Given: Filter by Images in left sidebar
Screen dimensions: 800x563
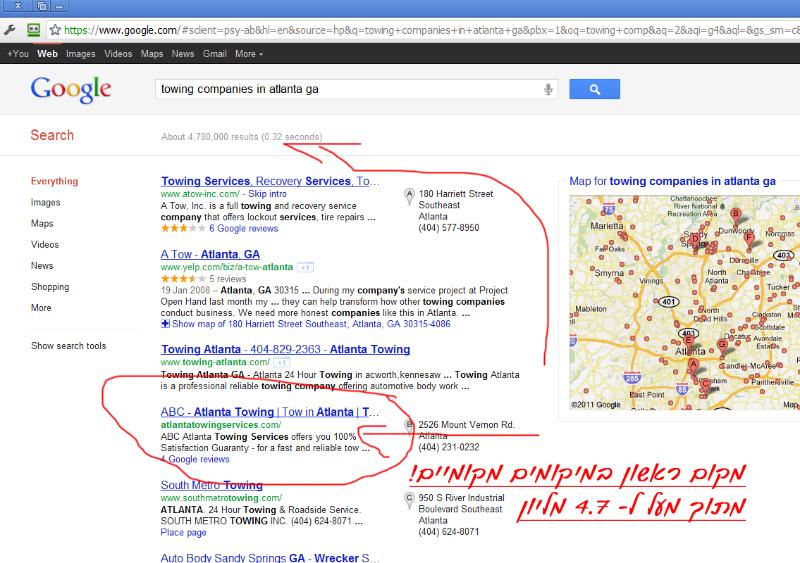Looking at the screenshot, I should pyautogui.click(x=45, y=202).
